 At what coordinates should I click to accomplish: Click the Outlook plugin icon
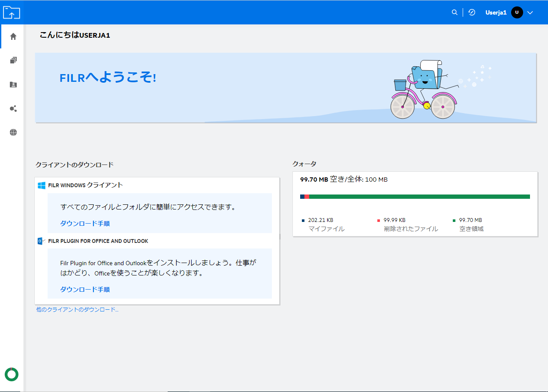pos(42,241)
